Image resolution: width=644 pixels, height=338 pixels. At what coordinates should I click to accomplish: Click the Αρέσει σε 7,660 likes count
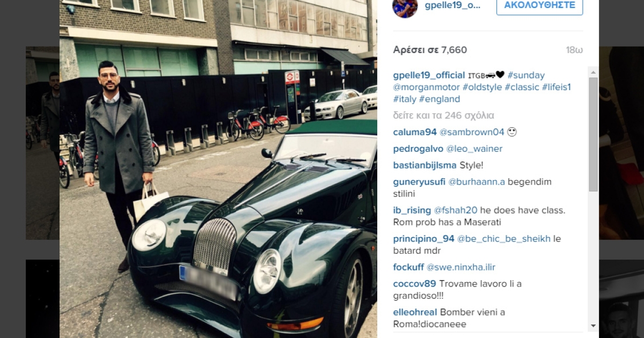[430, 50]
